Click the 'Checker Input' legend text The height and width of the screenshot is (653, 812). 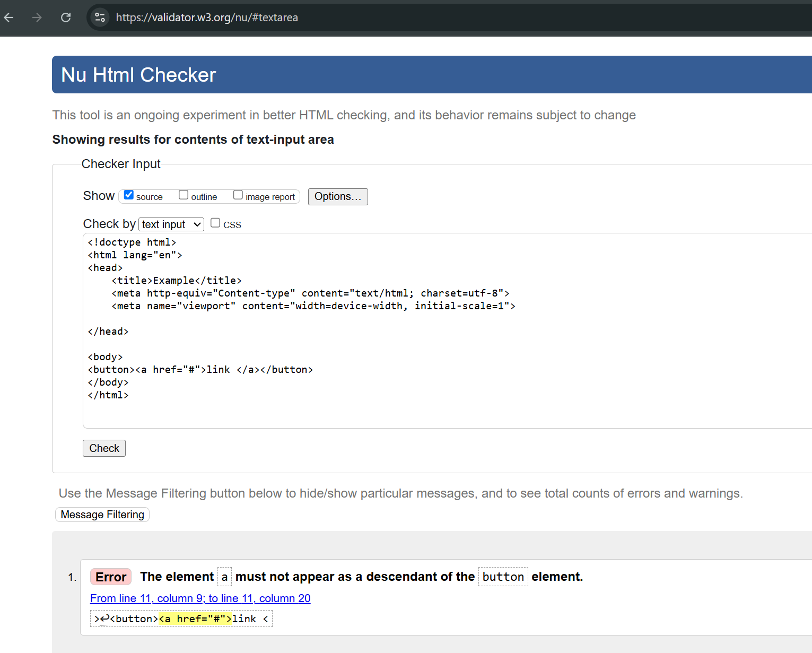pyautogui.click(x=121, y=164)
